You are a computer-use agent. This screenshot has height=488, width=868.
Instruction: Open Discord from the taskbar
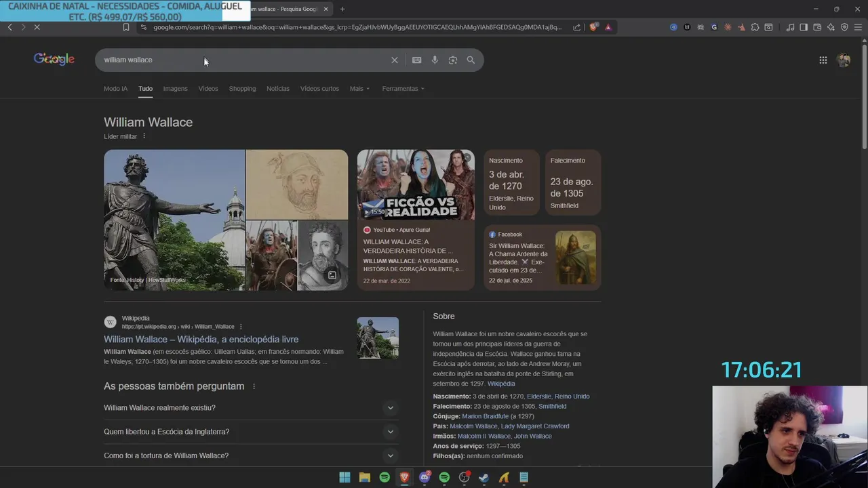425,477
